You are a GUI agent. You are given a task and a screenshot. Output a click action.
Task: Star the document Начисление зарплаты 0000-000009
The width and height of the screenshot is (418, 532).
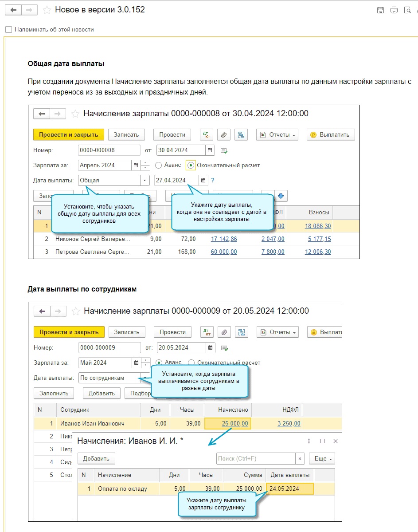(75, 311)
